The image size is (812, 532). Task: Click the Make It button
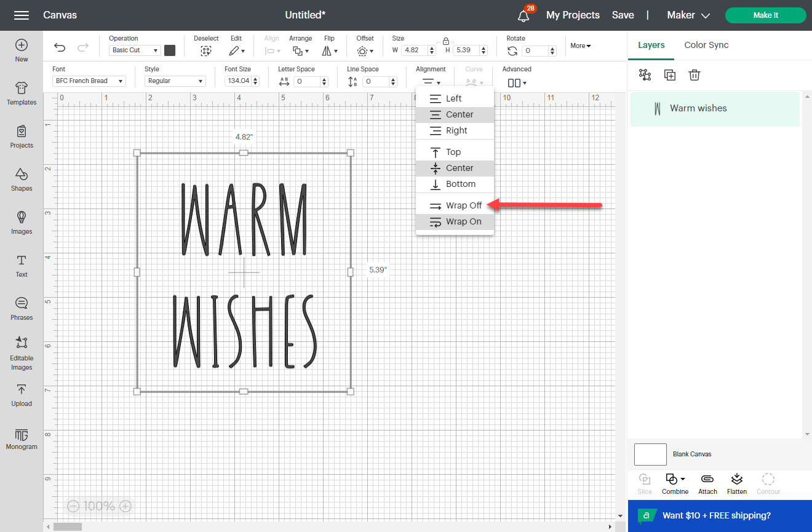[x=765, y=15]
